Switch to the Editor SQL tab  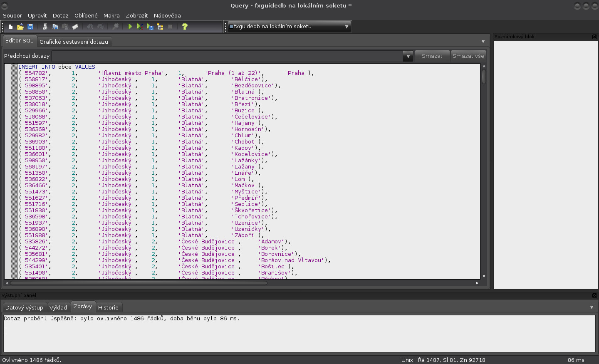19,41
